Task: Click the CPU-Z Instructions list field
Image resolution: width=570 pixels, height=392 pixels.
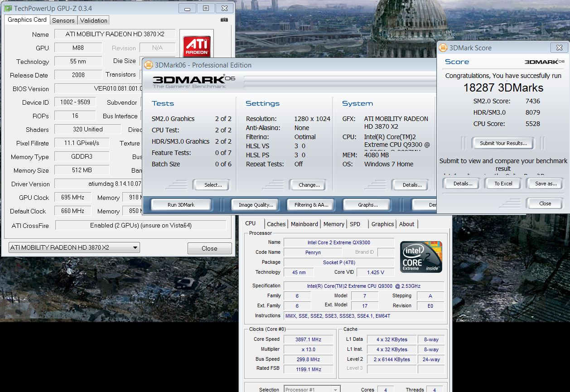Action: [364, 316]
